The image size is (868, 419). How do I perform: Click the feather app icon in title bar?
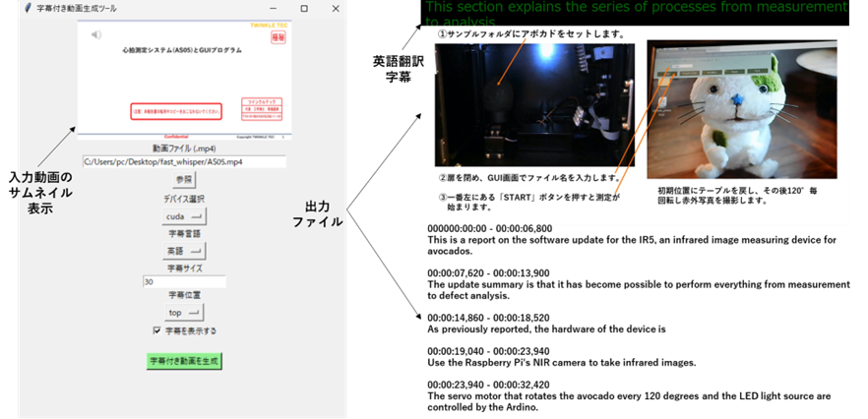click(28, 8)
